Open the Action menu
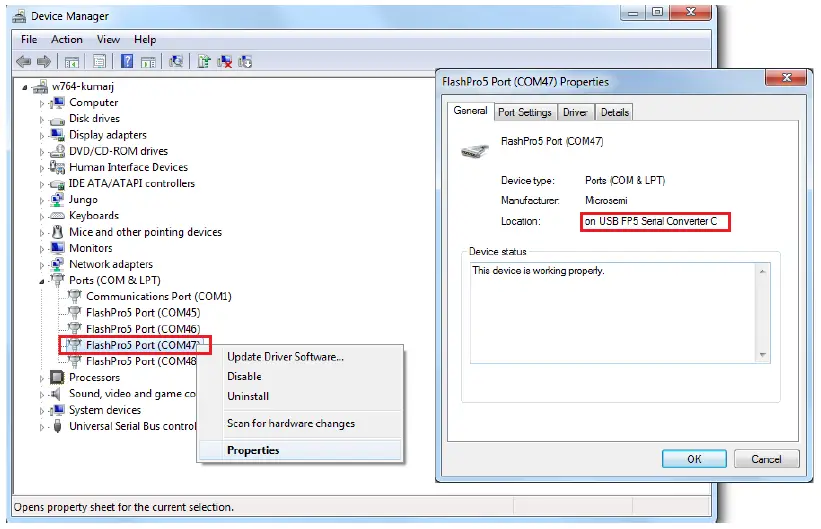The height and width of the screenshot is (529, 821). pos(66,39)
